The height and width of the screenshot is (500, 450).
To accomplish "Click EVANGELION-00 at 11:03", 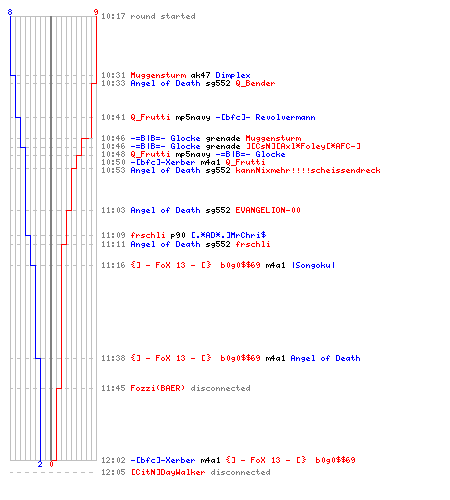I will pyautogui.click(x=268, y=210).
